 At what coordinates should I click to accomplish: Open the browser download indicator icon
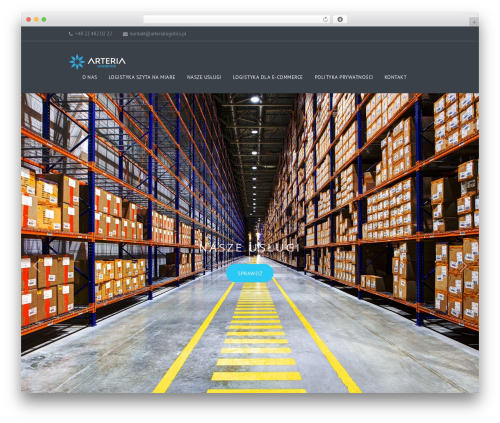[x=340, y=20]
